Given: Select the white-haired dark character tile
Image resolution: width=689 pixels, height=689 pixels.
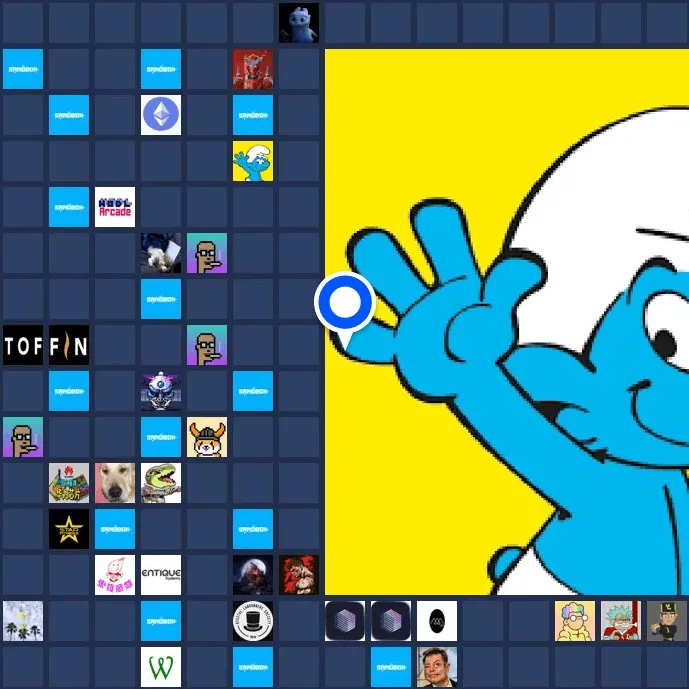Looking at the screenshot, I should pyautogui.click(x=253, y=575).
